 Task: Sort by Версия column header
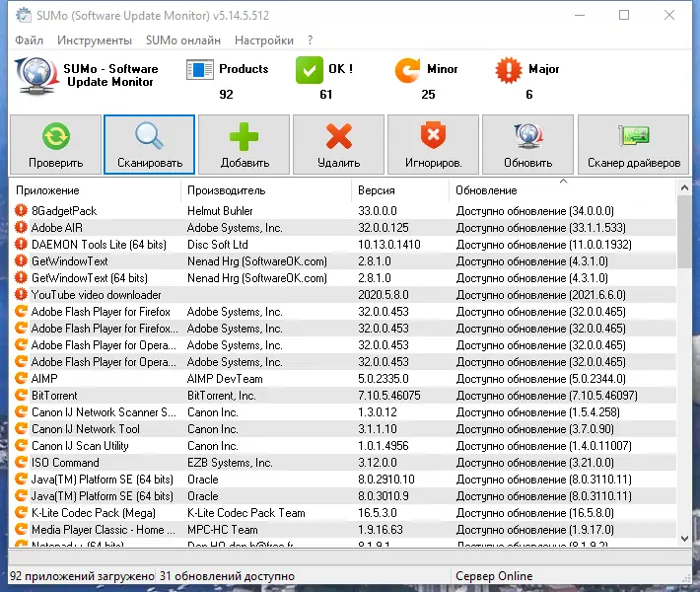point(400,190)
